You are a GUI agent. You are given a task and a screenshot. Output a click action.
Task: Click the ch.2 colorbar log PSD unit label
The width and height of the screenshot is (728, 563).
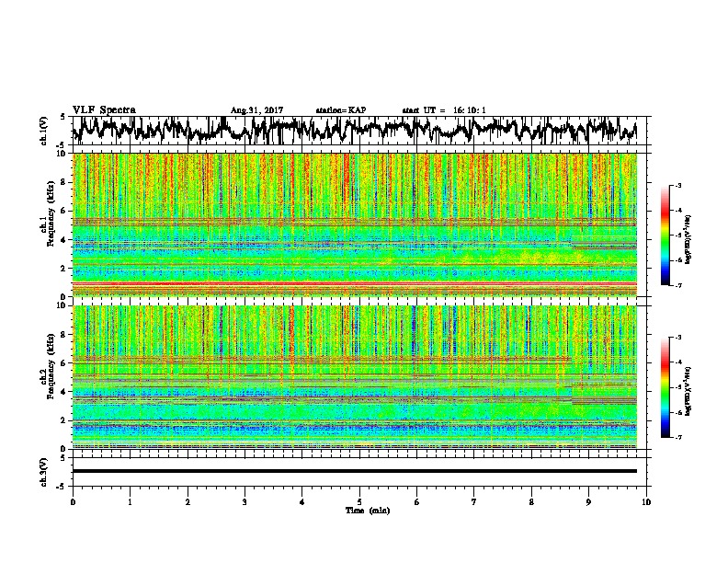[689, 391]
